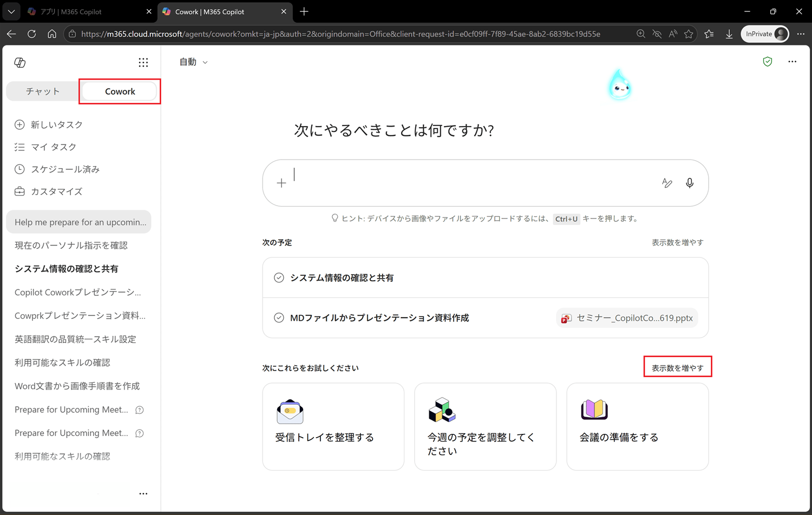Open the 自動 model dropdown

click(x=193, y=62)
